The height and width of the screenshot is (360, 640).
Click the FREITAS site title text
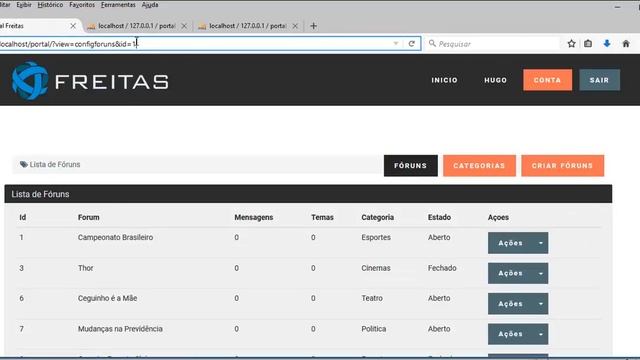pos(112,82)
